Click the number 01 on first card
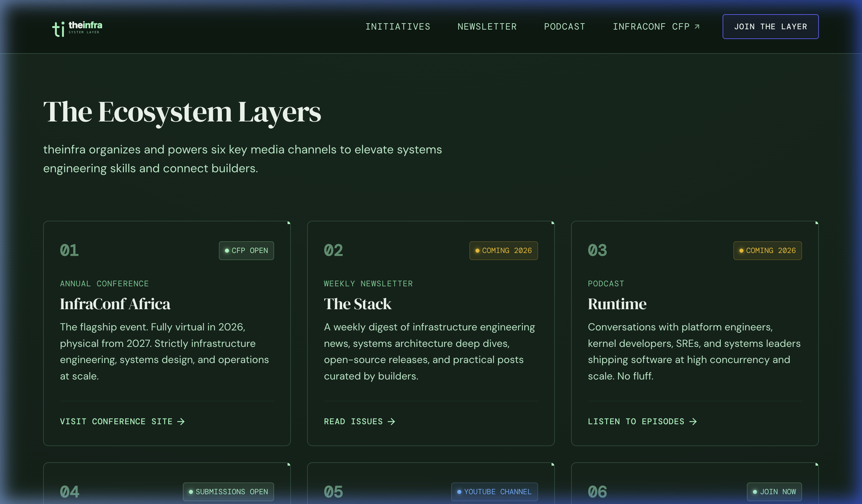This screenshot has width=862, height=504. point(69,250)
